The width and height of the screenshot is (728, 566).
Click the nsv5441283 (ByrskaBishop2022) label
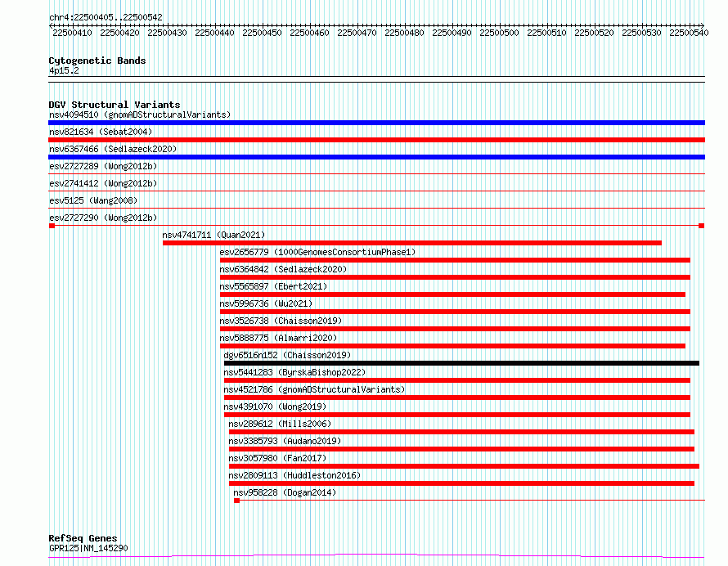(294, 372)
